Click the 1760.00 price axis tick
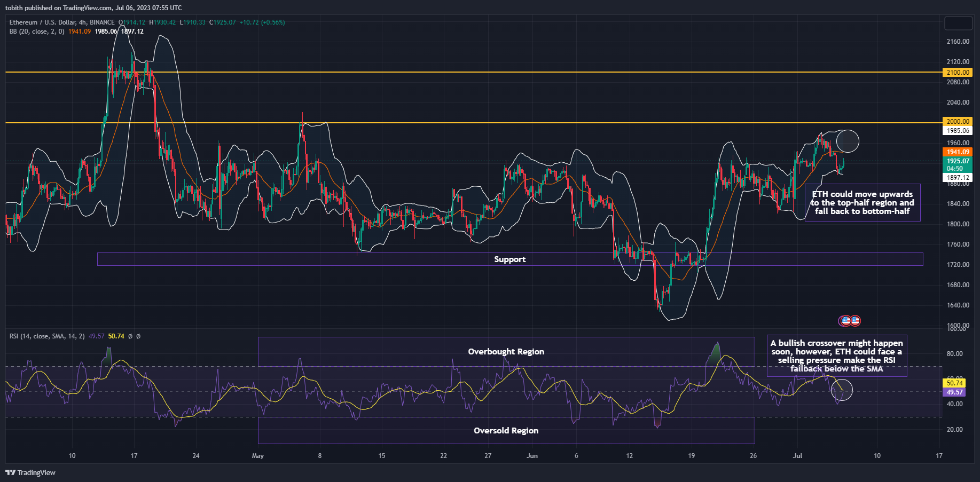 tap(958, 244)
